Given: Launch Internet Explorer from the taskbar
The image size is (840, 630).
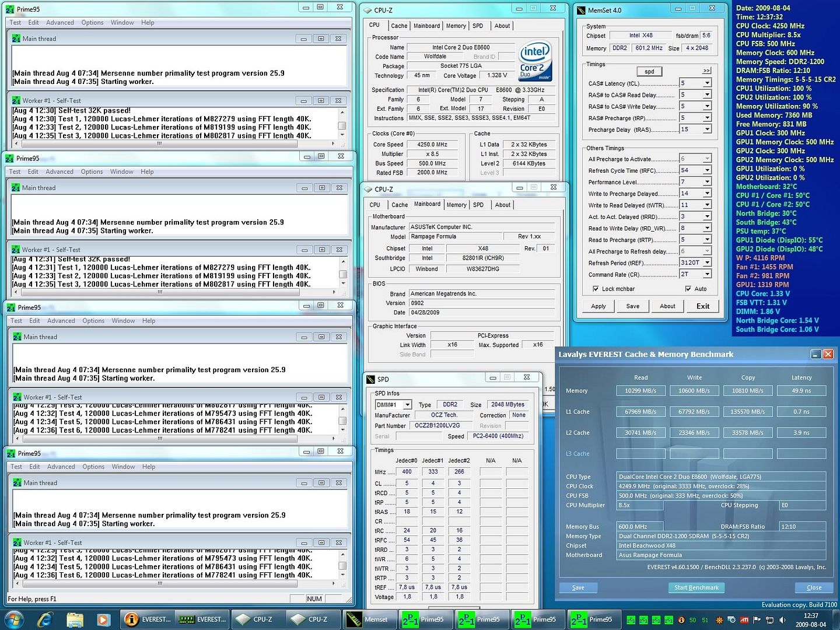Looking at the screenshot, I should click(45, 619).
